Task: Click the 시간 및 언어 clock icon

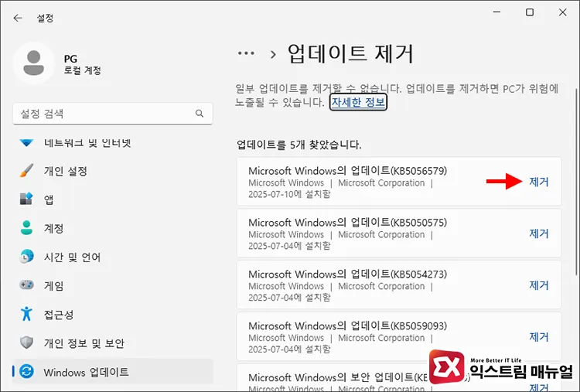Action: pos(26,256)
